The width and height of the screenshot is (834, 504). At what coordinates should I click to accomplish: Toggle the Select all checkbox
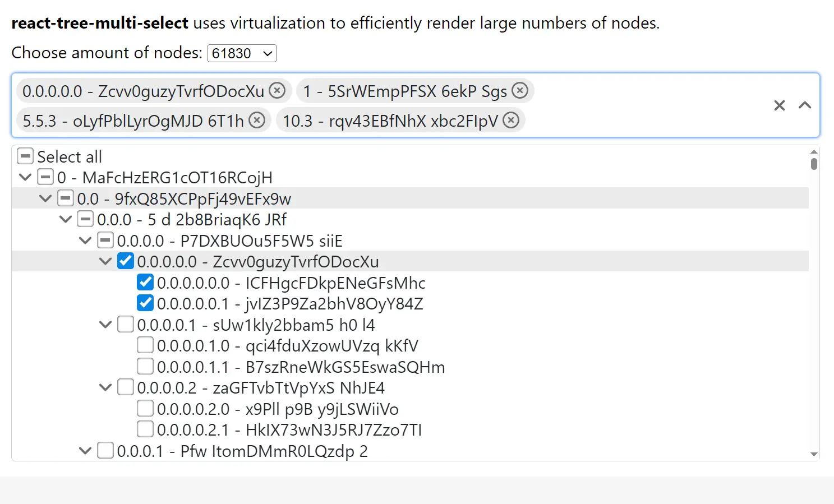coord(25,156)
